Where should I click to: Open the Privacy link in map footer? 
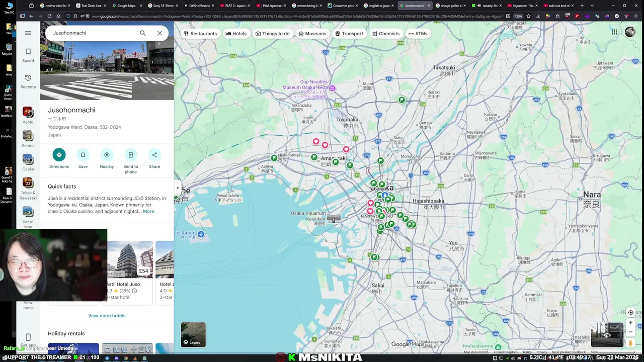click(541, 352)
